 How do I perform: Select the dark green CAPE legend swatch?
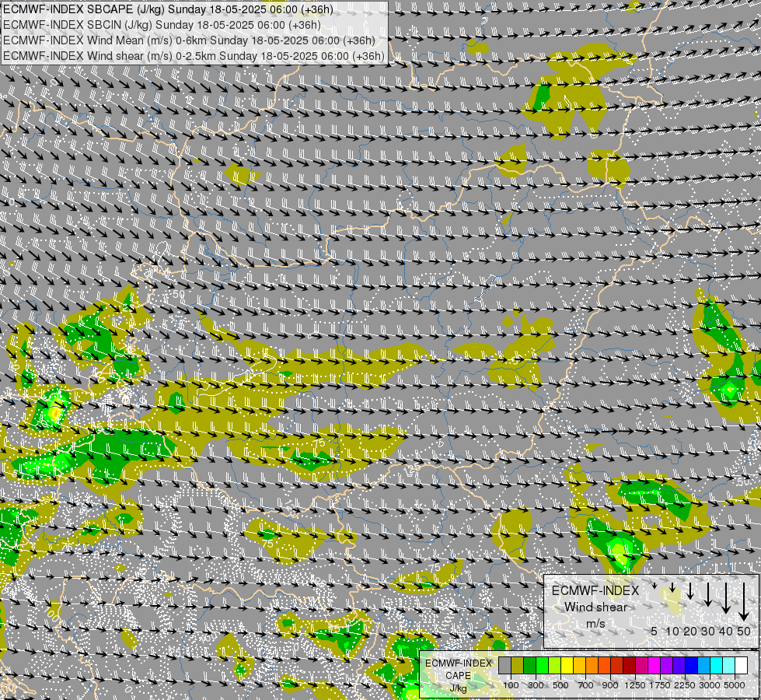pyautogui.click(x=530, y=665)
